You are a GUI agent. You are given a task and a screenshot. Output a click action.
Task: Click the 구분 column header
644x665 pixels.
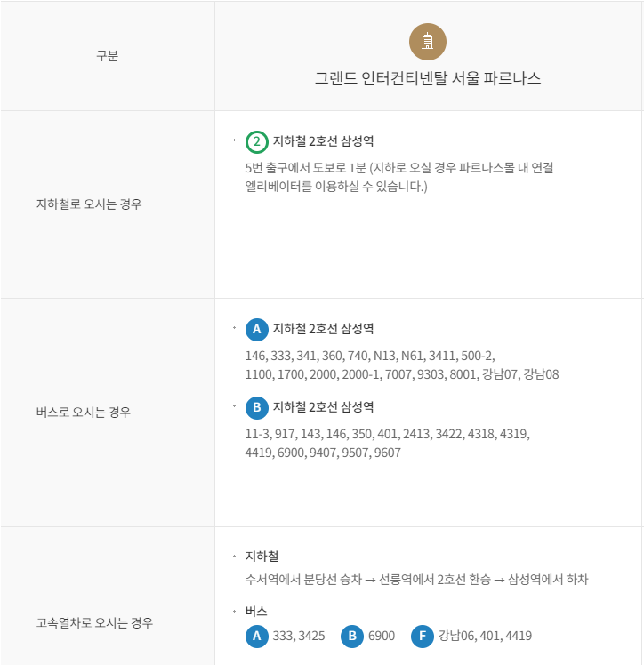click(108, 55)
